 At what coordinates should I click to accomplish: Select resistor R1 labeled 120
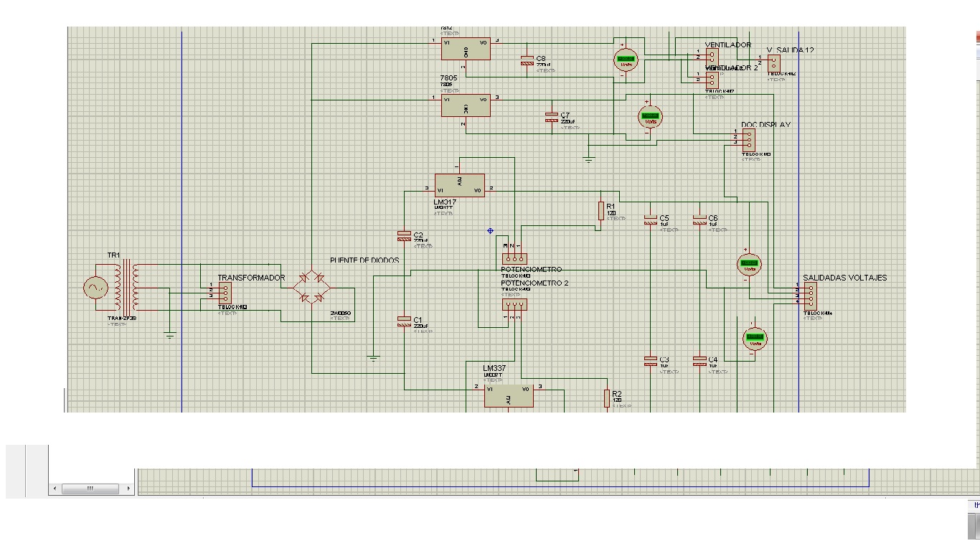(601, 212)
